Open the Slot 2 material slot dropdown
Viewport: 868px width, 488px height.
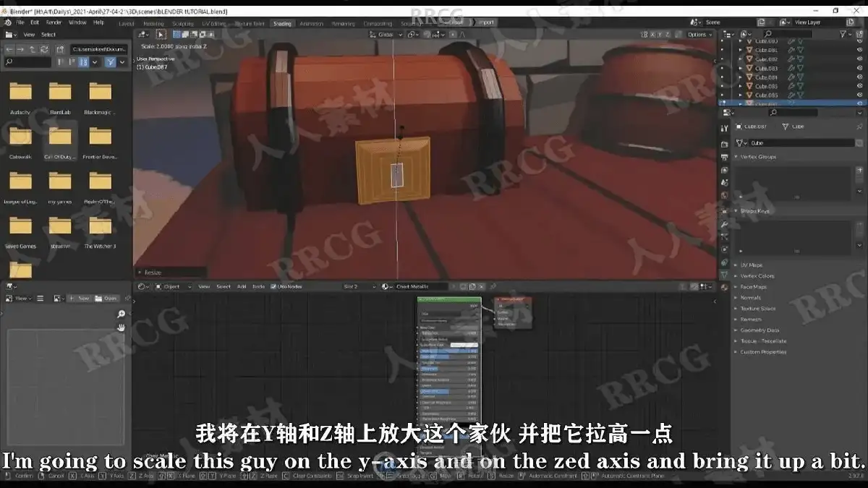359,286
